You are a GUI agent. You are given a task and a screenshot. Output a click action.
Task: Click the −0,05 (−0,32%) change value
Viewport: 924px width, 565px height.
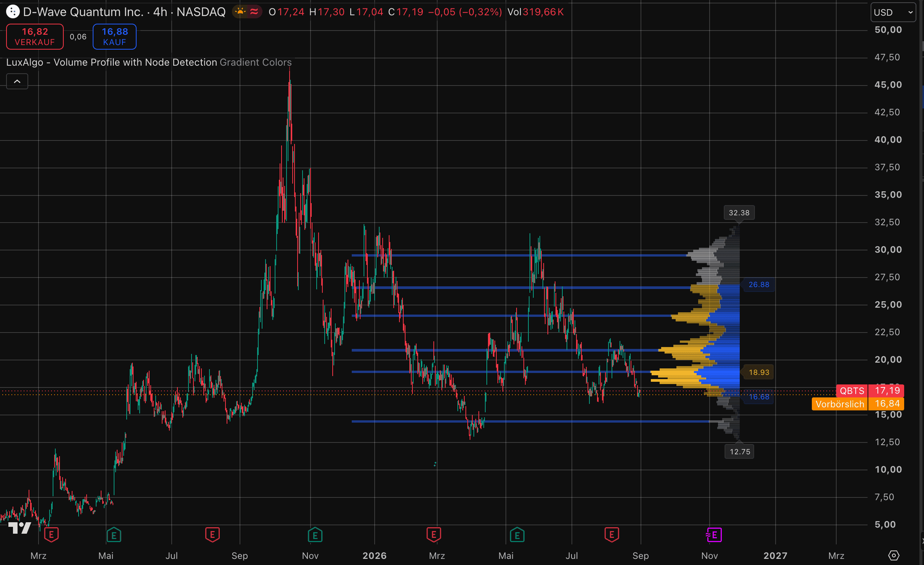[465, 12]
